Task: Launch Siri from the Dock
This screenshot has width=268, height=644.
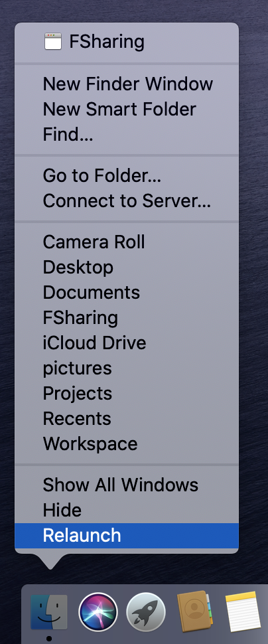Action: (98, 612)
